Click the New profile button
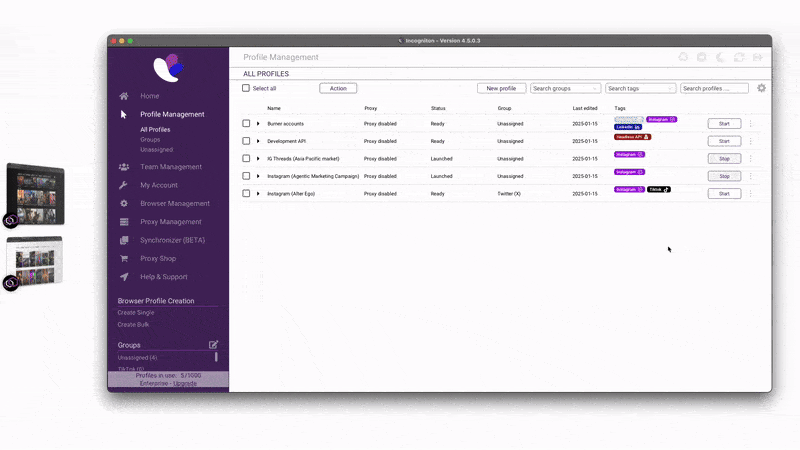Image resolution: width=800 pixels, height=450 pixels. tap(501, 88)
